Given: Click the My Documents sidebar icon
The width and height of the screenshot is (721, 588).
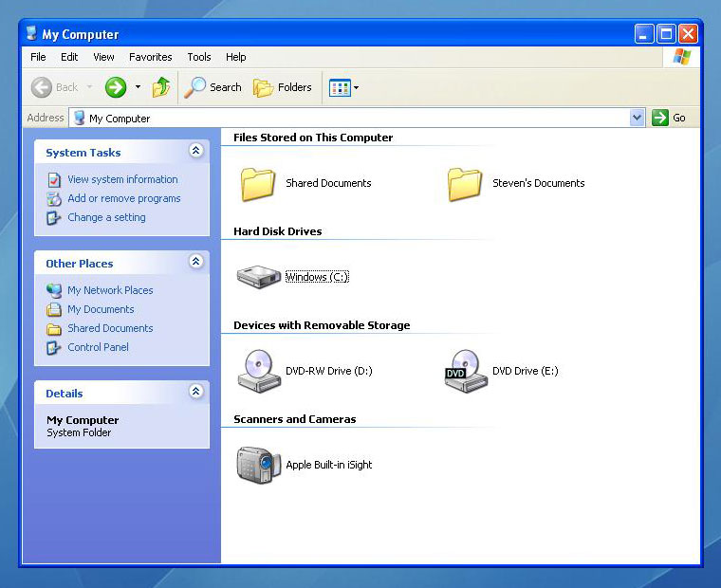Looking at the screenshot, I should click(x=54, y=309).
